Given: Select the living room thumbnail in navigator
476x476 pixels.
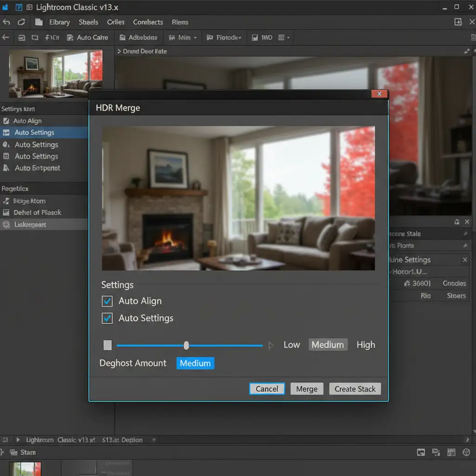Looking at the screenshot, I should [x=56, y=73].
